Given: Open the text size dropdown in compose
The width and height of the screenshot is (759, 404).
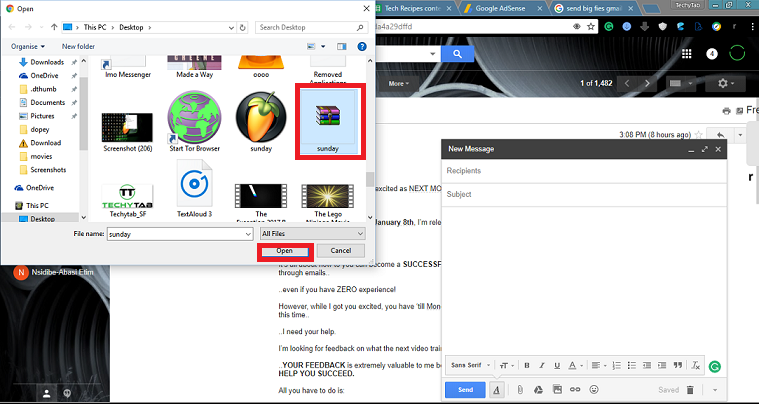Looking at the screenshot, I should pyautogui.click(x=506, y=365).
